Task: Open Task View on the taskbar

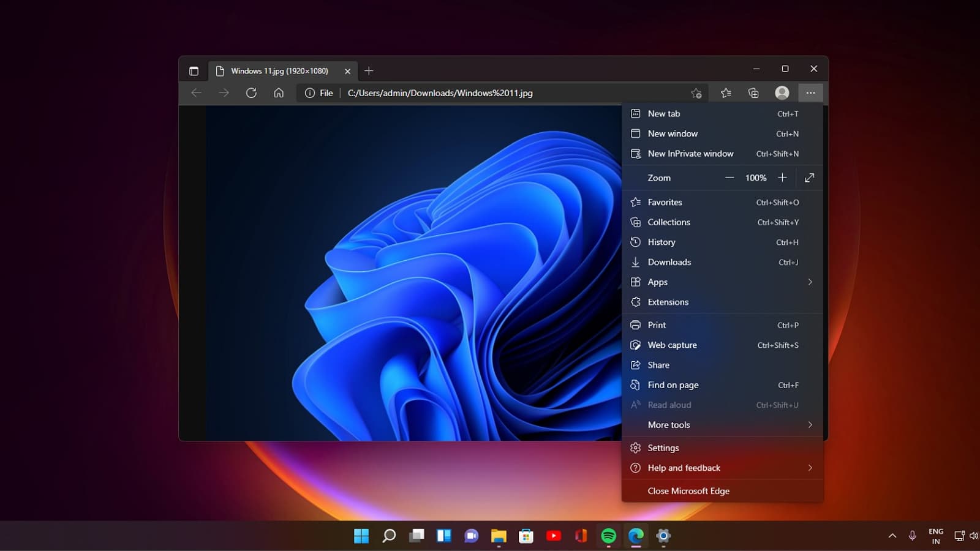Action: tap(417, 536)
